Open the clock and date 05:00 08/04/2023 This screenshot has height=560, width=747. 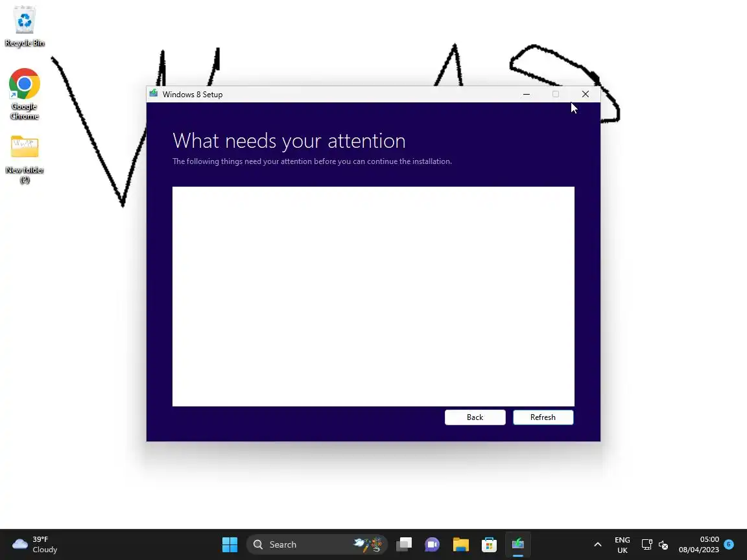(699, 544)
